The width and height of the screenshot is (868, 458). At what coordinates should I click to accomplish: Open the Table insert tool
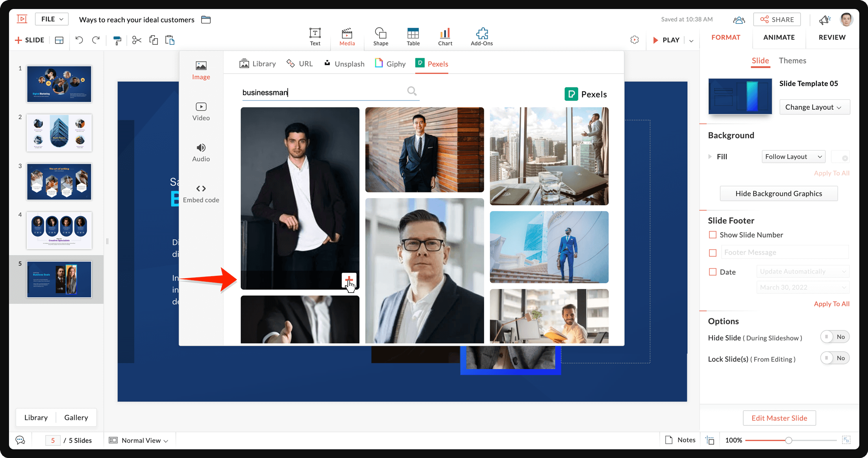click(x=413, y=37)
